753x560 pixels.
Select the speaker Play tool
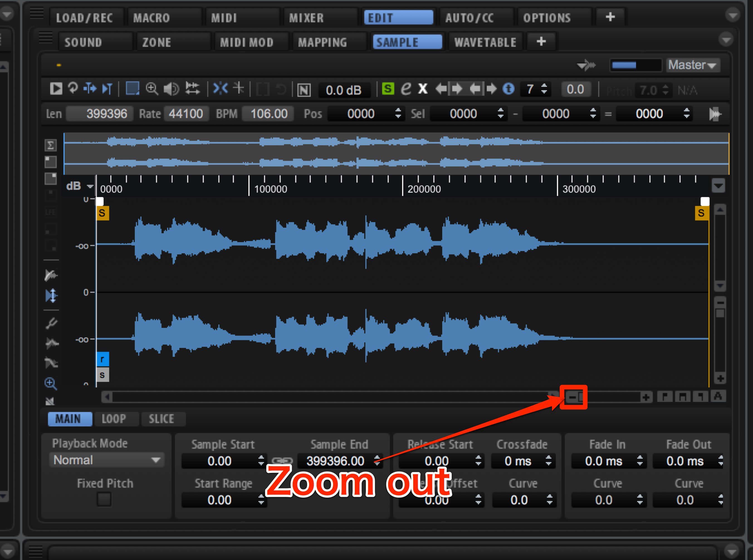(x=171, y=89)
